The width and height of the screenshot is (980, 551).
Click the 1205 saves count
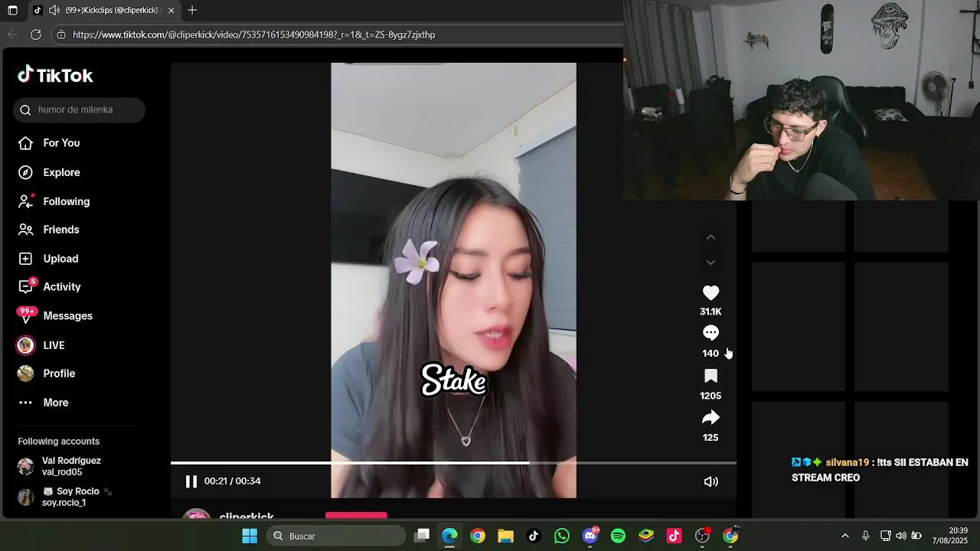tap(710, 396)
